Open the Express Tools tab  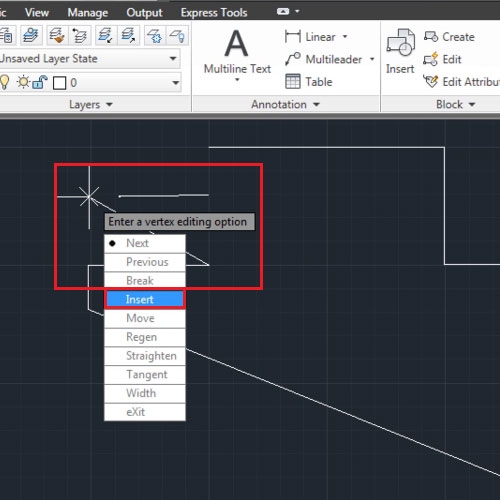click(x=214, y=12)
